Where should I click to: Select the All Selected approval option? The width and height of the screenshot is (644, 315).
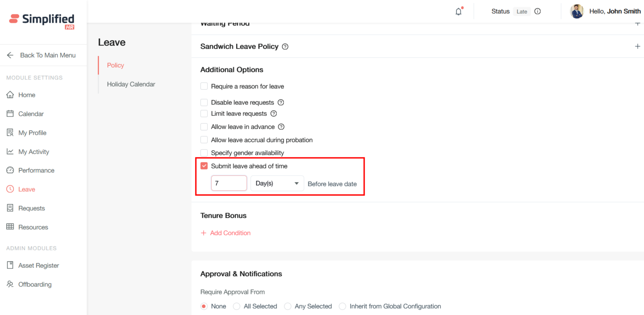pos(237,306)
